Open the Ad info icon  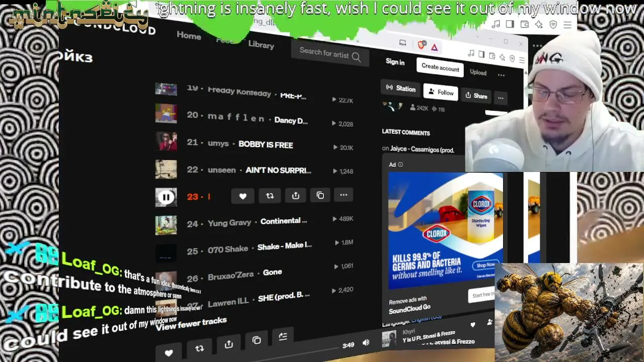(400, 164)
